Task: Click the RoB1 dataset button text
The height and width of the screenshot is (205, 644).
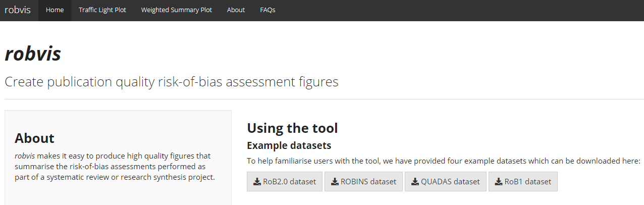Action: click(527, 182)
